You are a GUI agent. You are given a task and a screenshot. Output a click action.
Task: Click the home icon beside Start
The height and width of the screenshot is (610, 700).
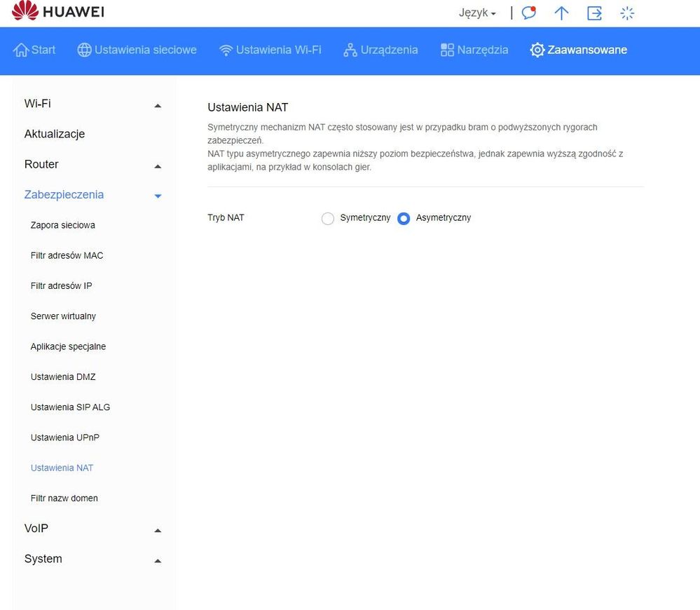tap(20, 50)
